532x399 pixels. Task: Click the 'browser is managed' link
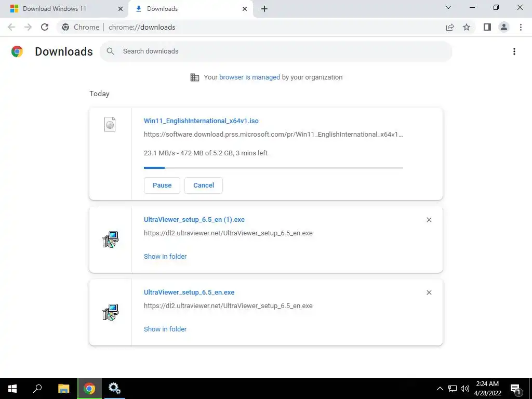pyautogui.click(x=250, y=77)
